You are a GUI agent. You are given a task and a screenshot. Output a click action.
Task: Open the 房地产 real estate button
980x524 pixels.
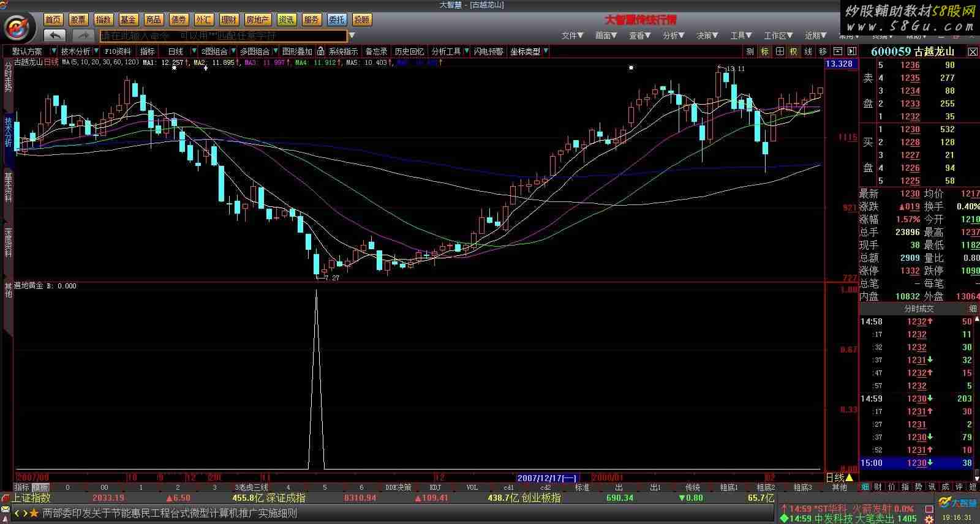click(257, 20)
